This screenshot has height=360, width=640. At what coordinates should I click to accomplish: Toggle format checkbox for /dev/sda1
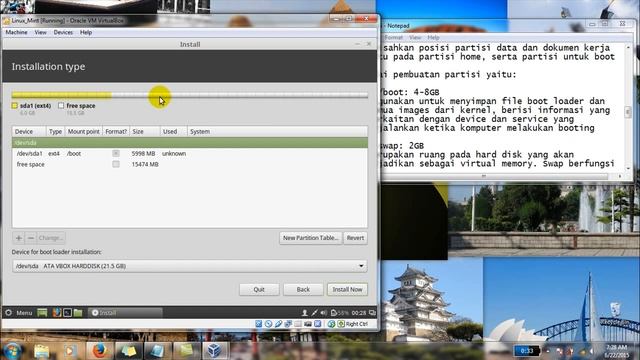pos(116,153)
